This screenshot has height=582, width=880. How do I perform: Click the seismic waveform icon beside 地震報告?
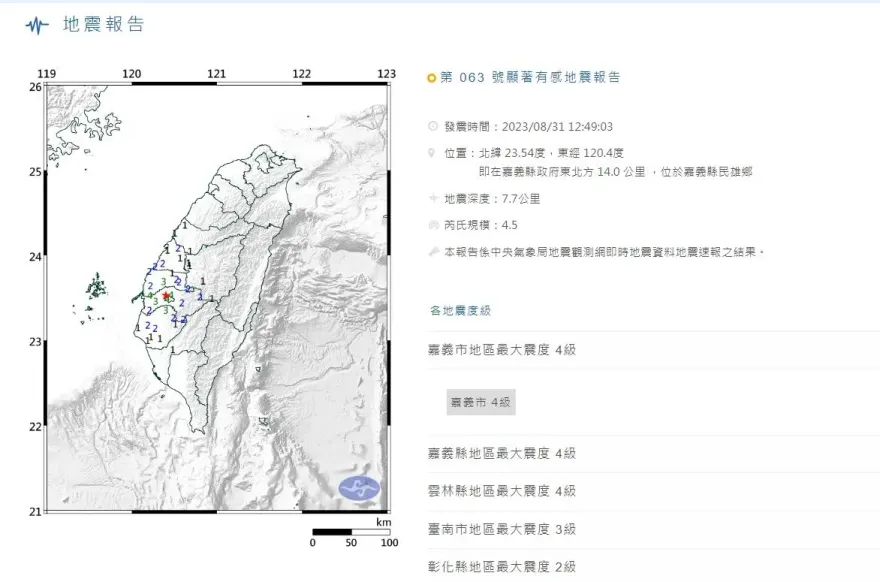pos(37,25)
